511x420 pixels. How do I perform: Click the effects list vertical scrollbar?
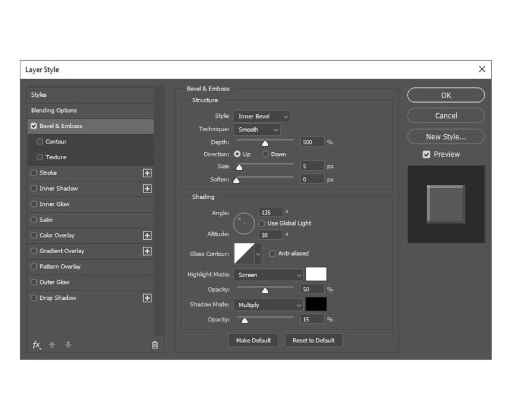click(159, 212)
